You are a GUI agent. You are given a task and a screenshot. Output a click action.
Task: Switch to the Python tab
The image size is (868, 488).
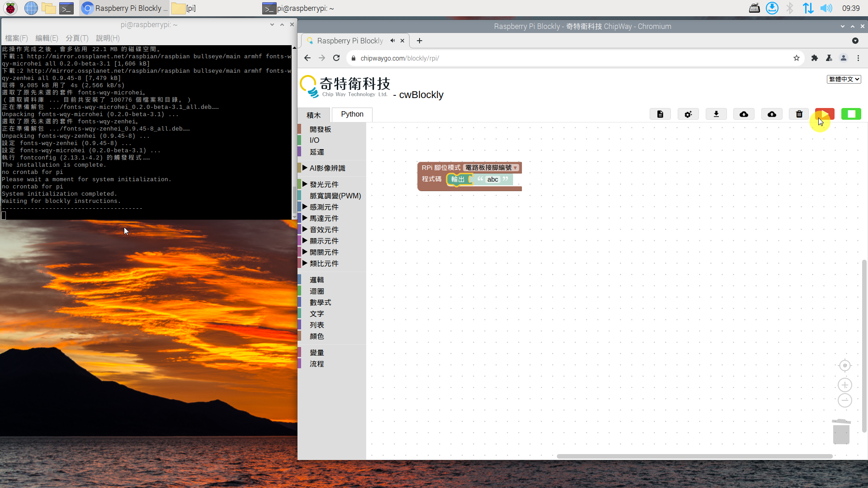(x=352, y=114)
